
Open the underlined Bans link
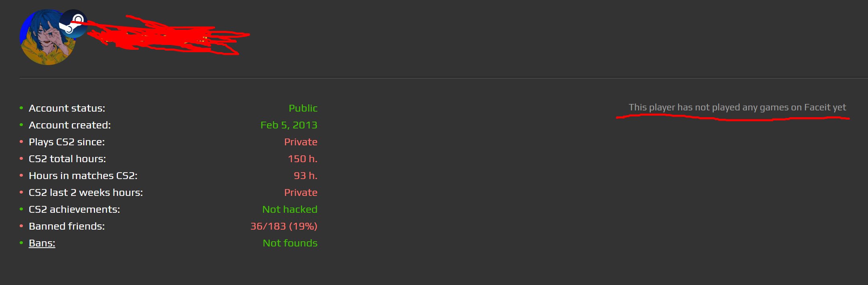[42, 243]
